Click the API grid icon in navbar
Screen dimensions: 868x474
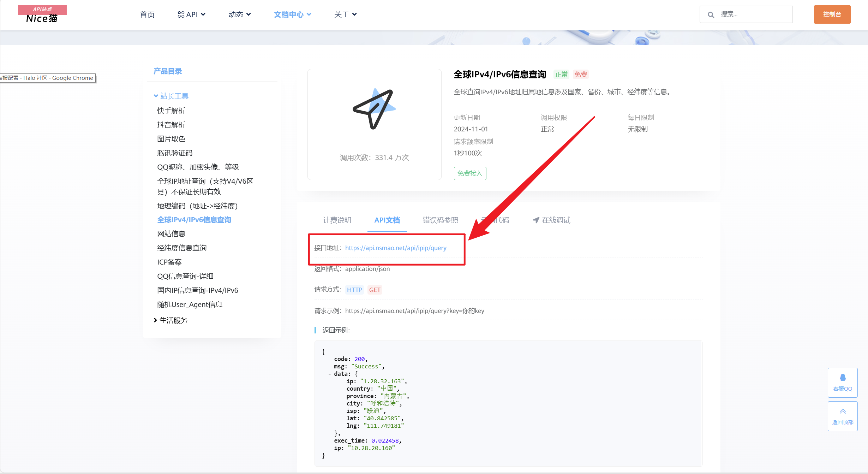[181, 14]
